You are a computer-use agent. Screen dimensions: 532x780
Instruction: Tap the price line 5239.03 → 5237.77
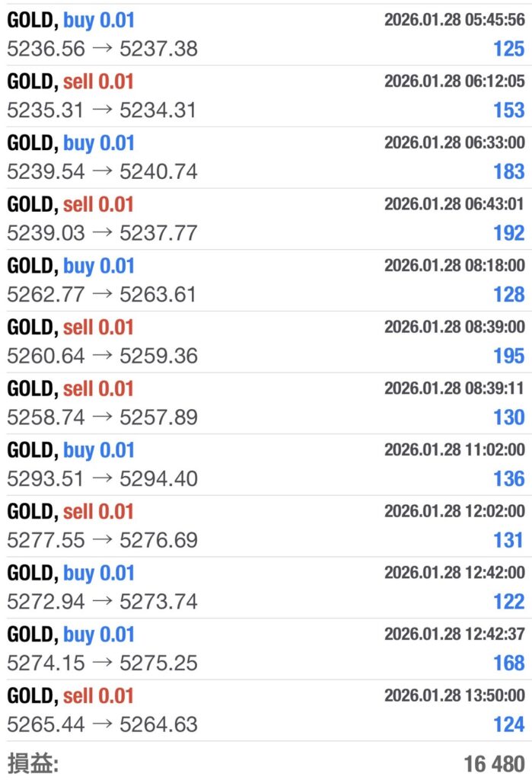pos(102,232)
